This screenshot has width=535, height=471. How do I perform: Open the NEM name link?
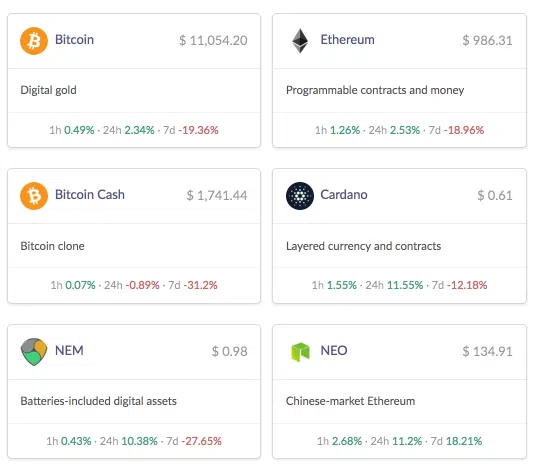coord(69,351)
